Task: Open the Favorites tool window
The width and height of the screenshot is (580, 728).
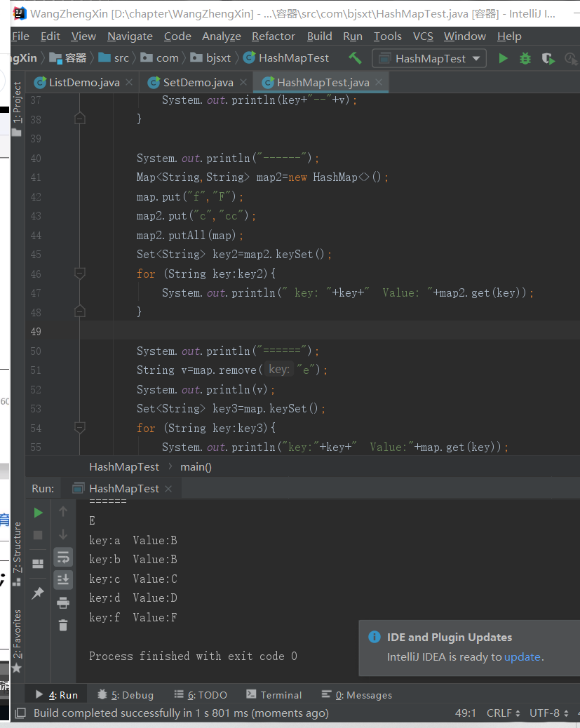Action: [x=17, y=641]
